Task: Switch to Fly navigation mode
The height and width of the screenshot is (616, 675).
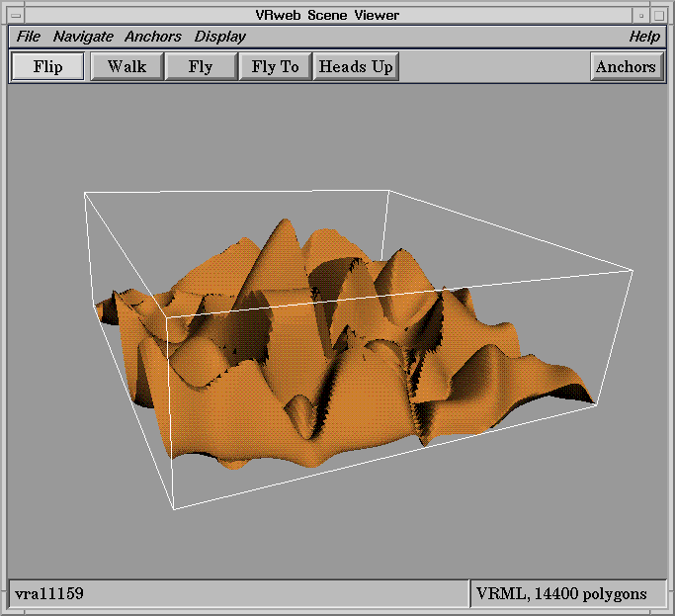Action: pyautogui.click(x=201, y=66)
